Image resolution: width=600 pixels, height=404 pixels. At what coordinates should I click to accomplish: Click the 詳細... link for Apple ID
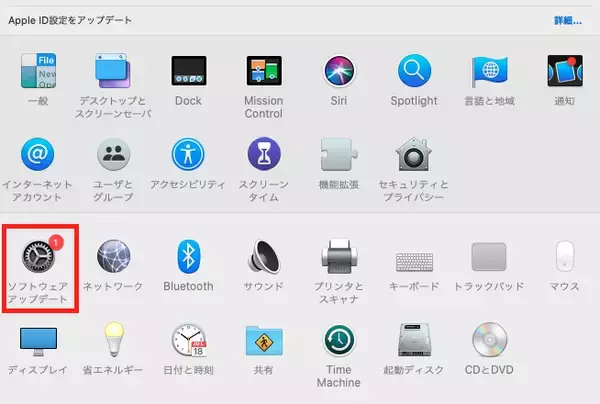click(567, 20)
